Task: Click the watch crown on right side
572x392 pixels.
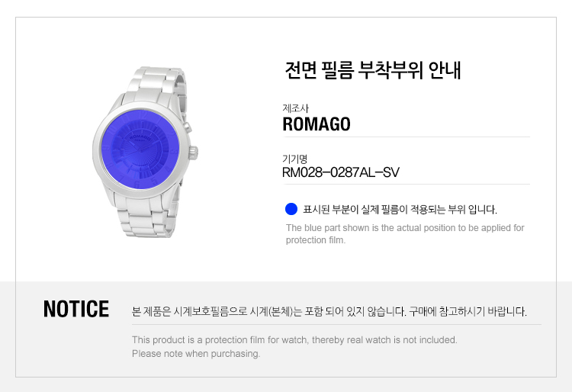Action: pos(194,153)
